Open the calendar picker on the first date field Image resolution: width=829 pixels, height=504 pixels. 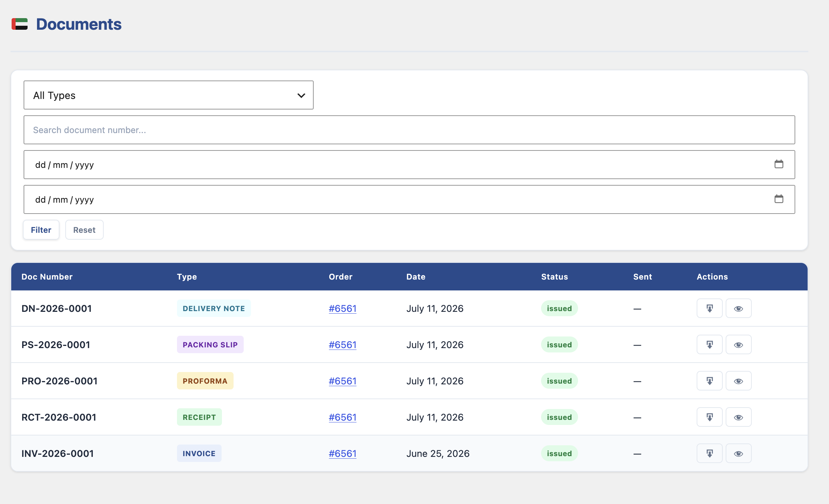pyautogui.click(x=779, y=164)
